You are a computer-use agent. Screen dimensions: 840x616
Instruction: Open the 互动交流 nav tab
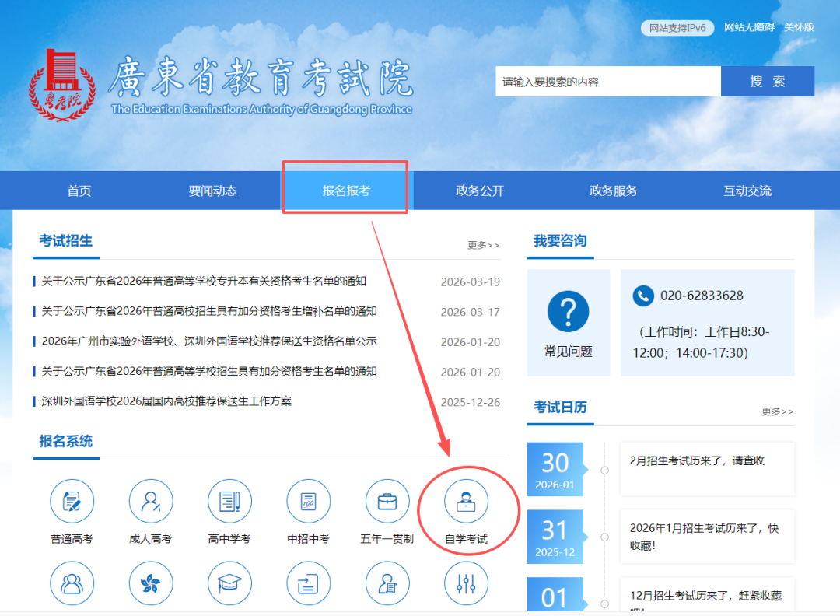[747, 191]
